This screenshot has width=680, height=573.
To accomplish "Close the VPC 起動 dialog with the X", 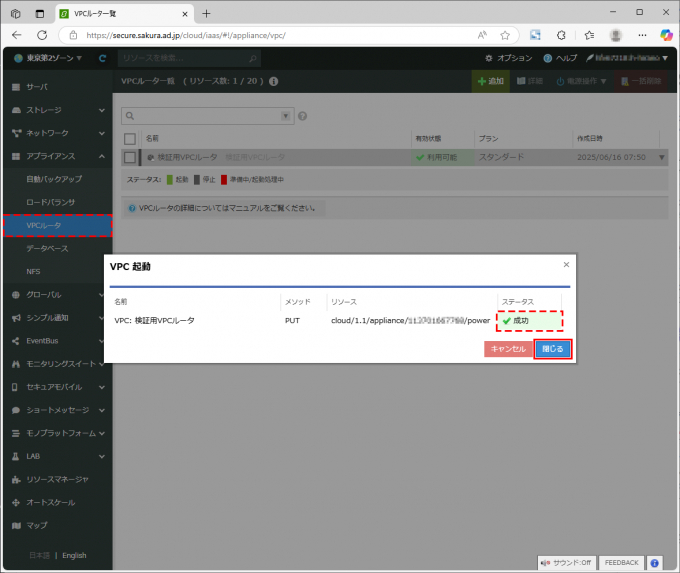I will (566, 265).
